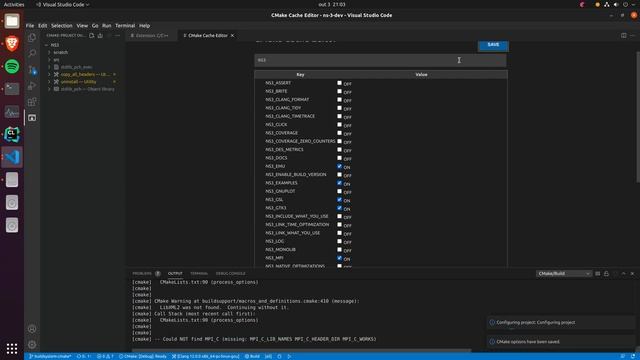Open Manage gear in activity bar
This screenshot has height=360, width=640.
32,344
